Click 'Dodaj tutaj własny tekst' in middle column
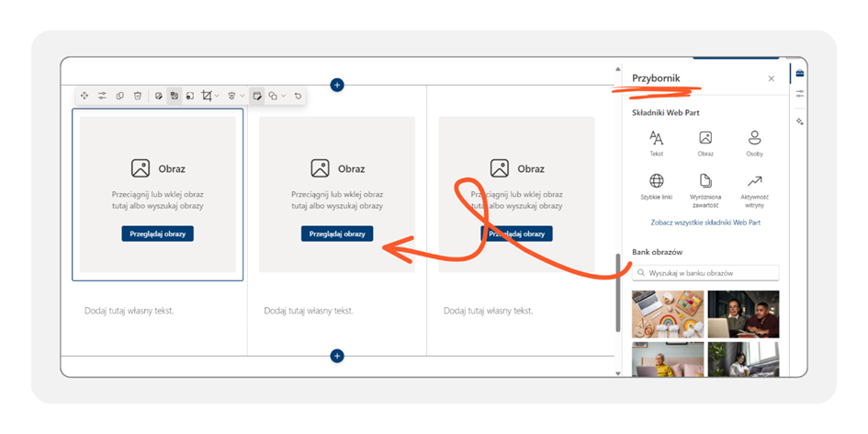Viewport: 868px width, 434px height. pyautogui.click(x=309, y=311)
